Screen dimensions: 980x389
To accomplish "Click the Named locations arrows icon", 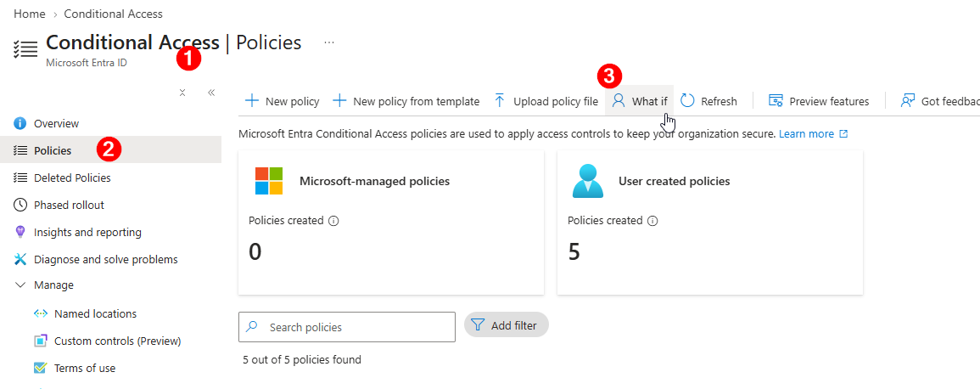I will click(x=41, y=313).
